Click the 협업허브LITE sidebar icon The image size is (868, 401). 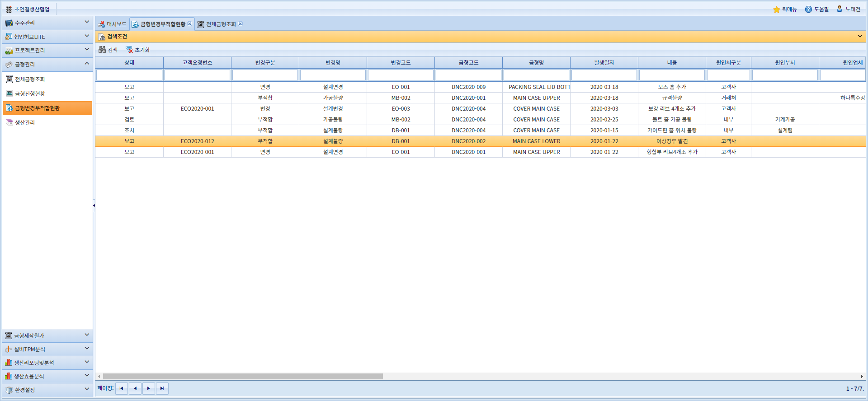(x=9, y=37)
